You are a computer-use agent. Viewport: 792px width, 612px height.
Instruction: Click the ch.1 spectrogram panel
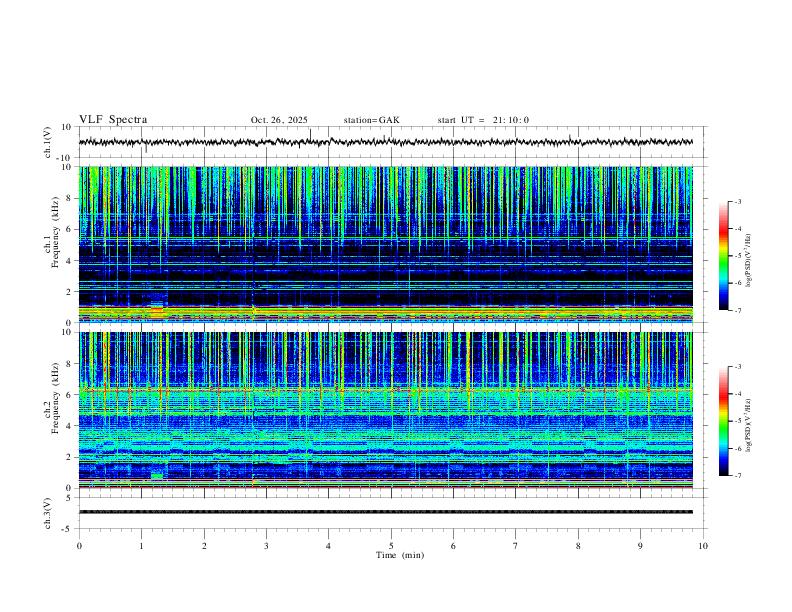pyautogui.click(x=386, y=244)
